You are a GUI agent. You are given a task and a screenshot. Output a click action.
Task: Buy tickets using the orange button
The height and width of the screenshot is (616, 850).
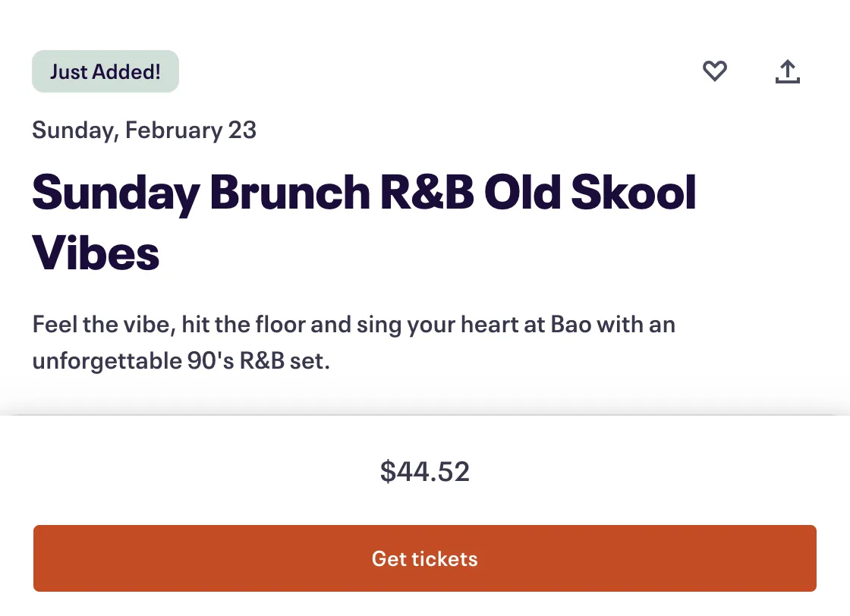tap(424, 558)
